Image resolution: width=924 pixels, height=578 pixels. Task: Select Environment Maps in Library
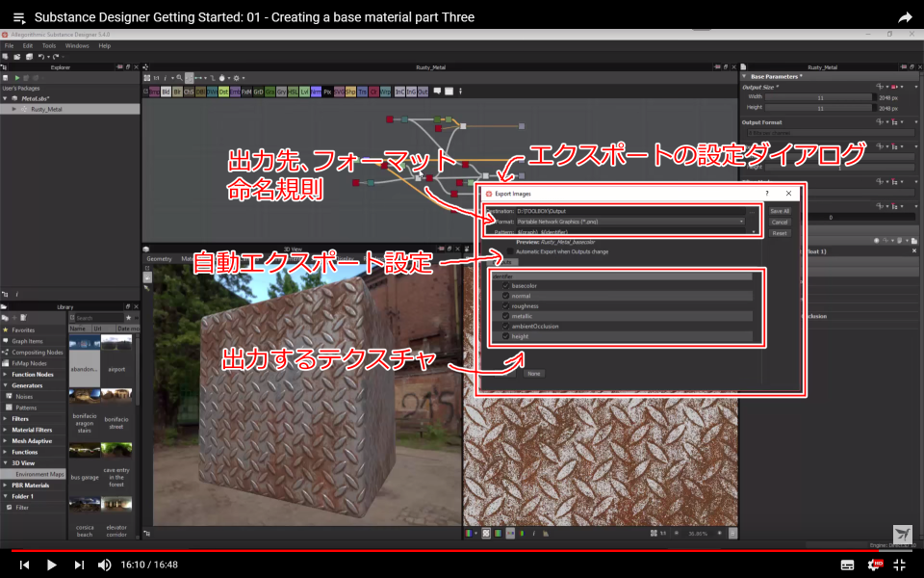(x=39, y=474)
